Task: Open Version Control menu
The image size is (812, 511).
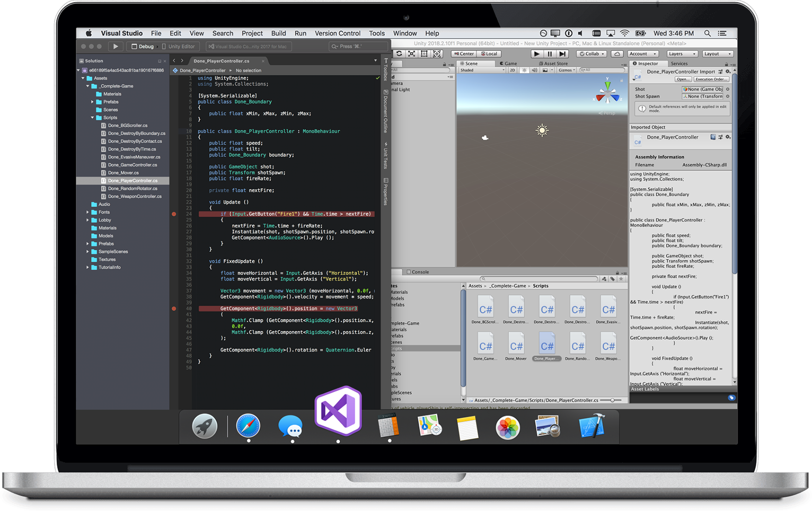Action: (x=337, y=33)
